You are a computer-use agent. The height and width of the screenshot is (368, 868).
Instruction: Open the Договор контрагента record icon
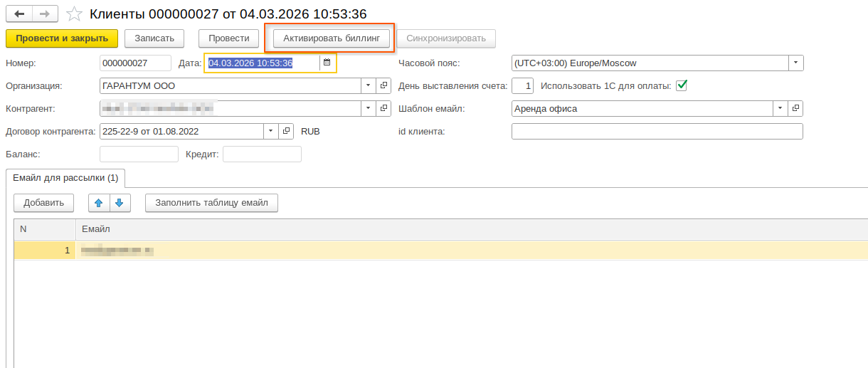coord(286,132)
